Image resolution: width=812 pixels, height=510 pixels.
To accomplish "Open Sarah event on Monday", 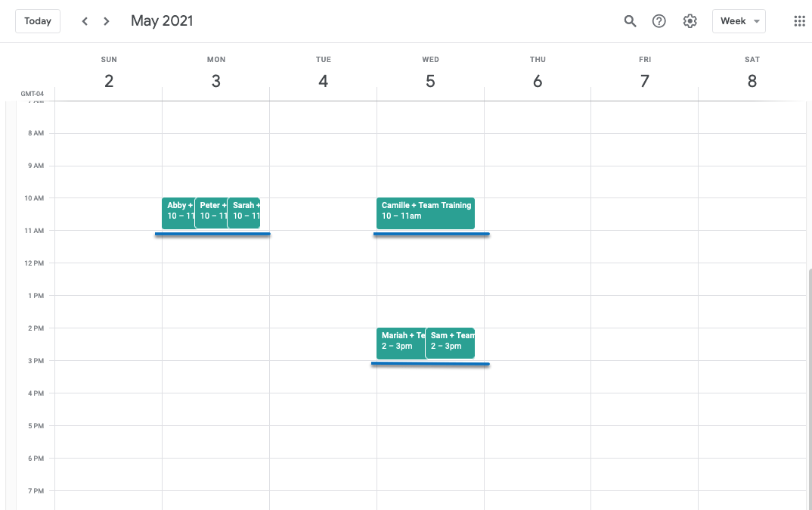I will coord(244,213).
